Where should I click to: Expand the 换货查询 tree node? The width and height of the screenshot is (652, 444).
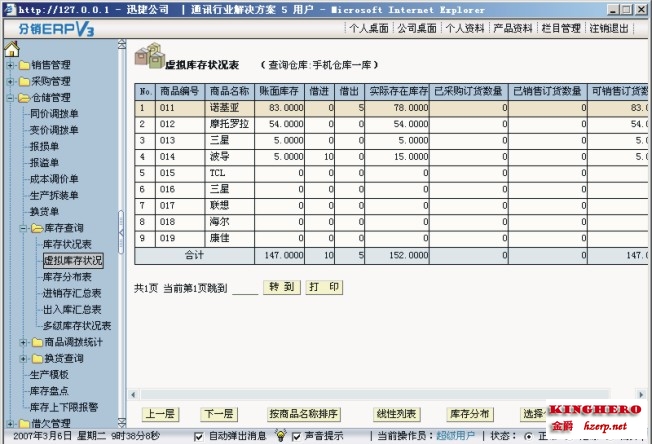(24, 359)
